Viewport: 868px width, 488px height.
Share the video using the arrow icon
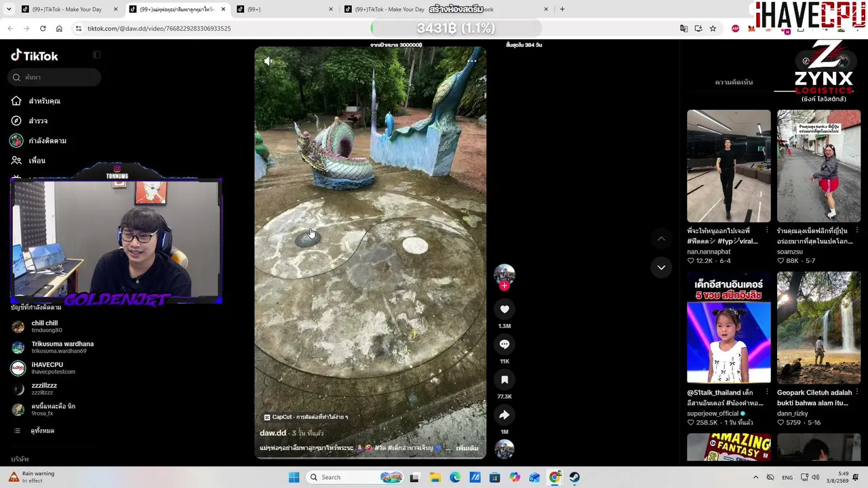tap(505, 415)
